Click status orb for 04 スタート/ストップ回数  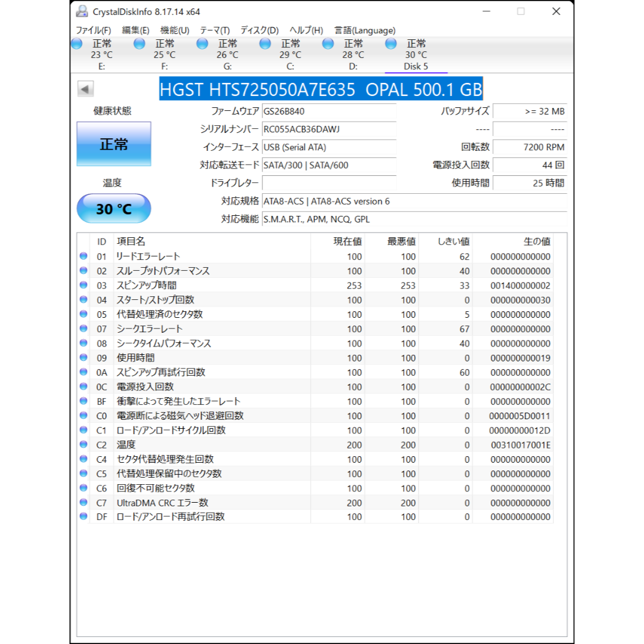83,300
